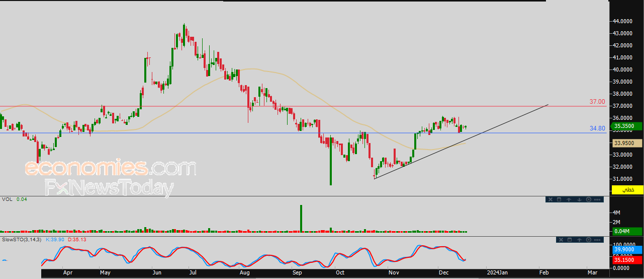Viewport: 644px width, 279px height.
Task: Close the VOL indicator panel
Action: pyautogui.click(x=550, y=199)
